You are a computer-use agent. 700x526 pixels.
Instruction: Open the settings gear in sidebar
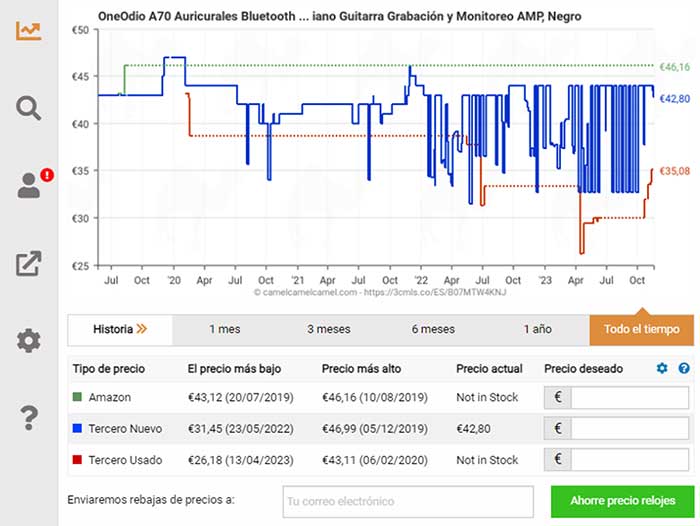tap(29, 341)
